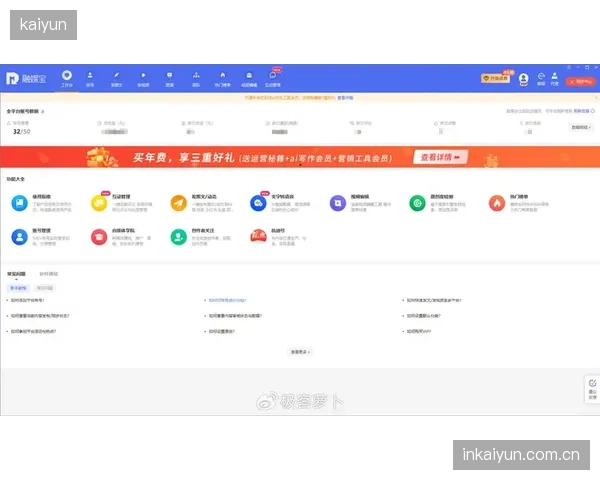Click the 升级会员 upgrade membership button
Screen dimensions: 600x480
click(496, 78)
